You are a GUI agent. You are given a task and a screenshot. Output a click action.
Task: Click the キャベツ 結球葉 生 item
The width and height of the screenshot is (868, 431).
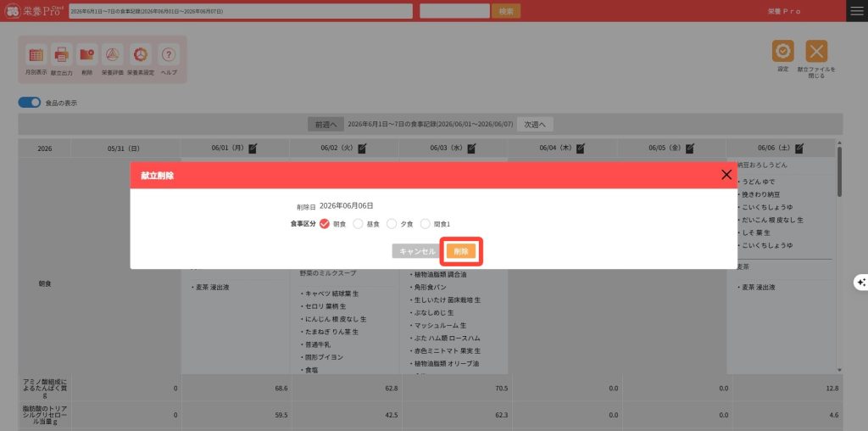[330, 294]
